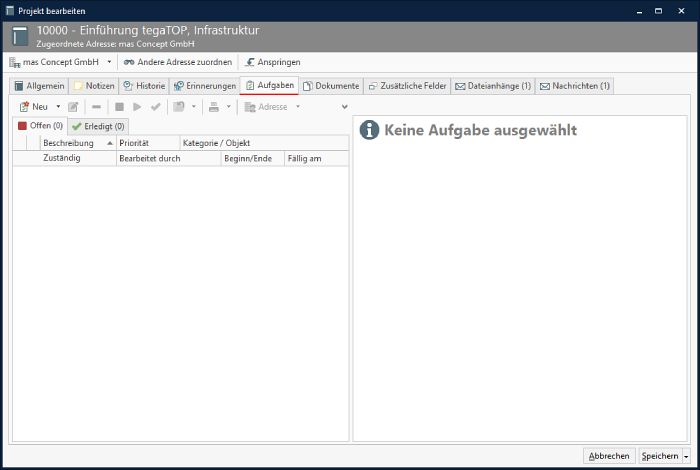Click the project icon in header banner

[x=20, y=36]
